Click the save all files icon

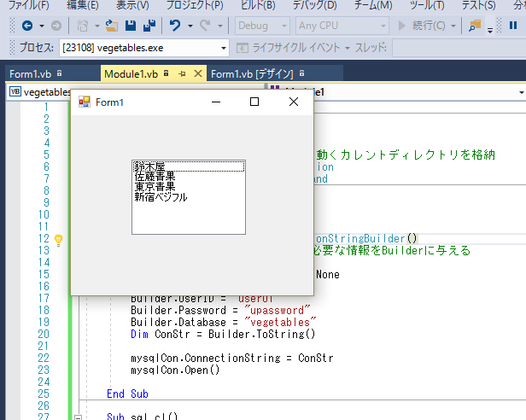149,26
